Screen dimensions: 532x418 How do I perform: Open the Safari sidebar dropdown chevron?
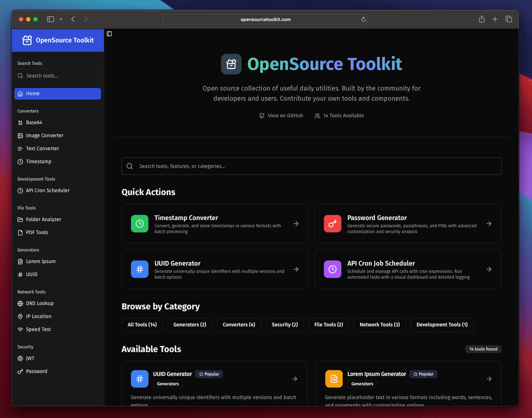[x=61, y=19]
